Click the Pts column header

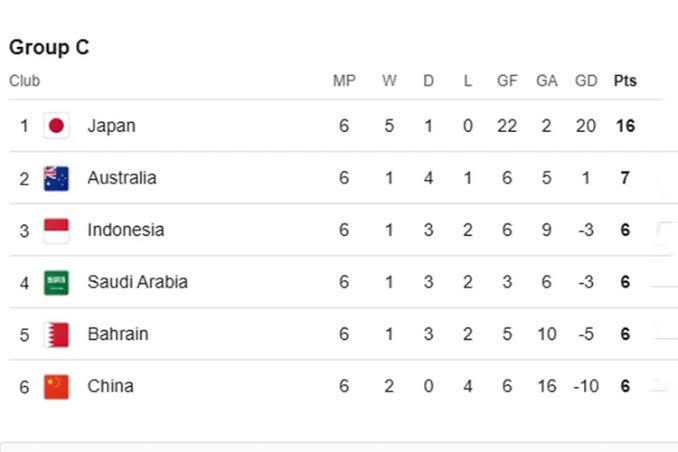(x=625, y=81)
